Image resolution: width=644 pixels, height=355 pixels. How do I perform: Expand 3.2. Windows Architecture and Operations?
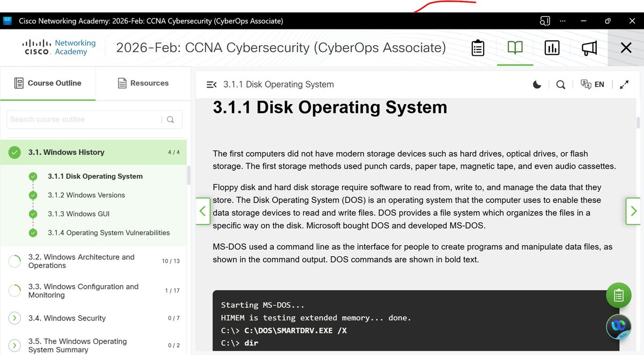click(x=94, y=261)
